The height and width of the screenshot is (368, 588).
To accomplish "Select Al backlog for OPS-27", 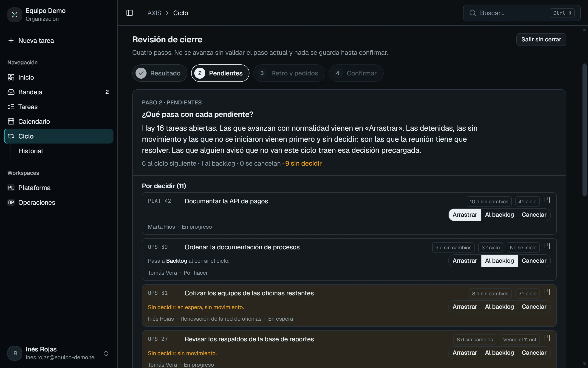I will click(499, 353).
